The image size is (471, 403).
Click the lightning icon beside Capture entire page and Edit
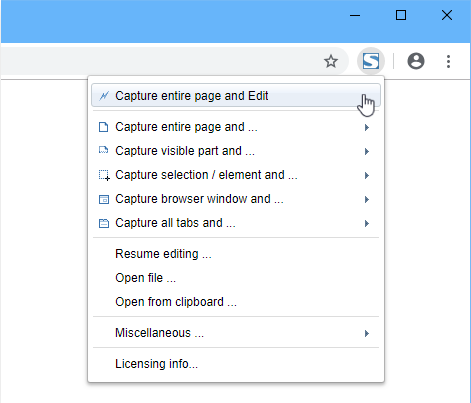104,96
